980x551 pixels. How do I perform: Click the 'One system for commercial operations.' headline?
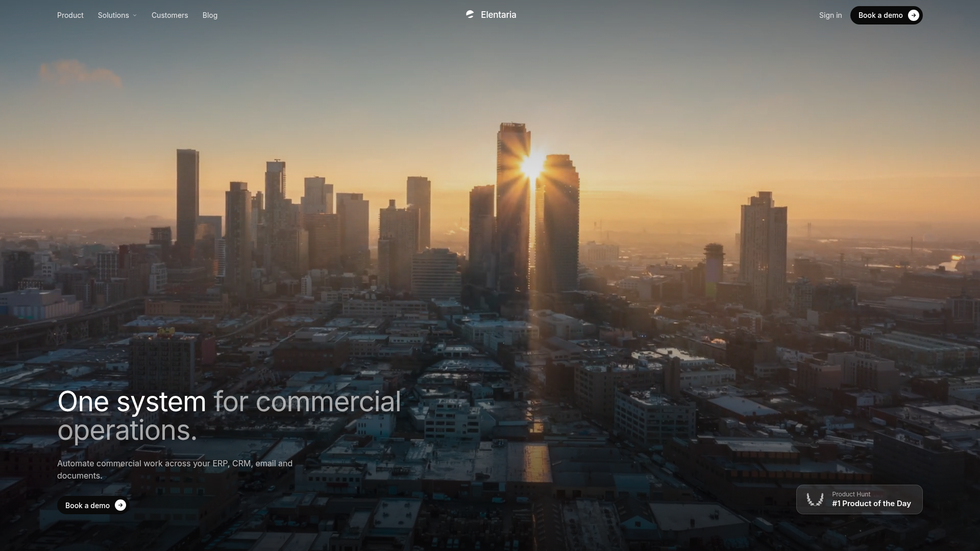229,416
